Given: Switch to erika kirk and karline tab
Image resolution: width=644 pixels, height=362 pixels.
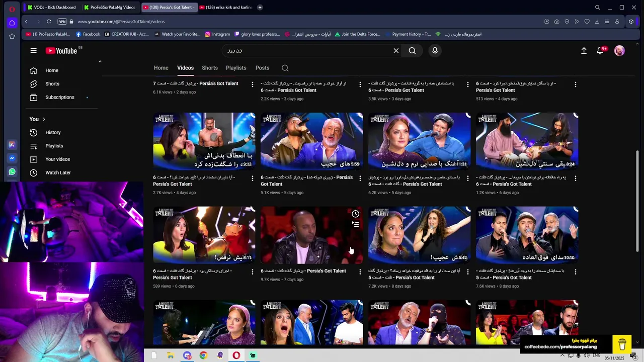Looking at the screenshot, I should pos(225,8).
